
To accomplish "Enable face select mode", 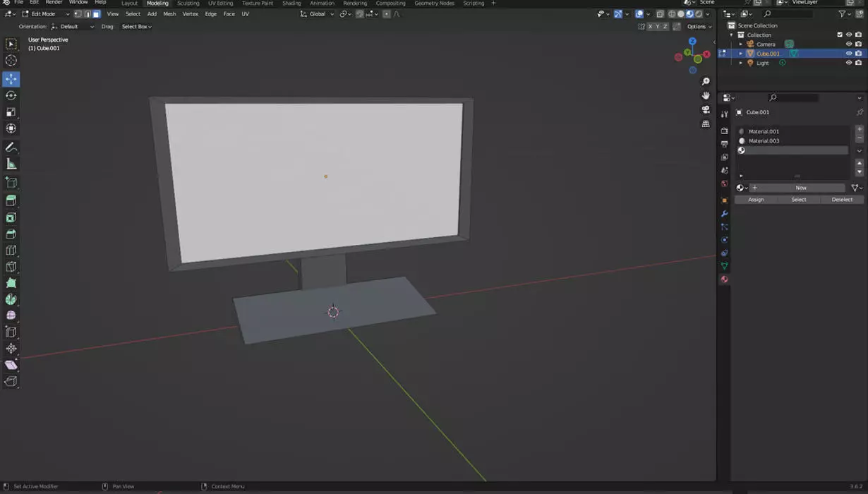I will [x=96, y=14].
